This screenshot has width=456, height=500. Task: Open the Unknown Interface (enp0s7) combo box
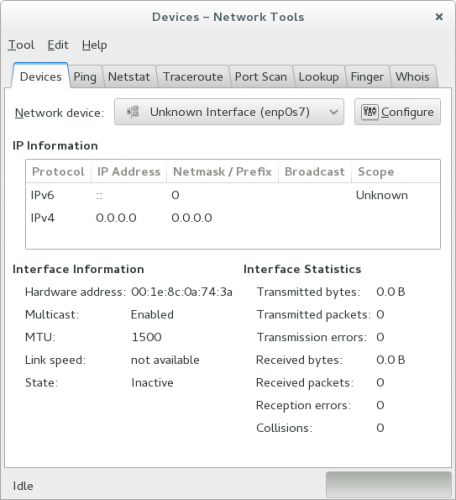click(229, 112)
